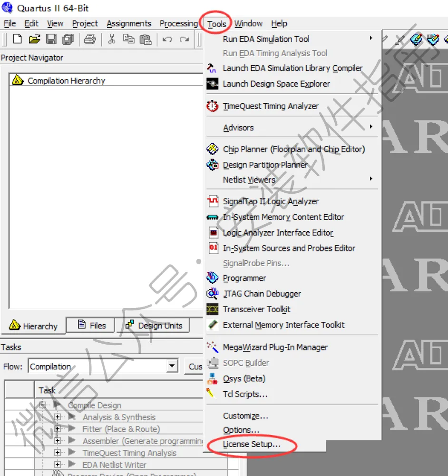Click the New file toolbar icon
This screenshot has width=448, height=476.
click(17, 39)
